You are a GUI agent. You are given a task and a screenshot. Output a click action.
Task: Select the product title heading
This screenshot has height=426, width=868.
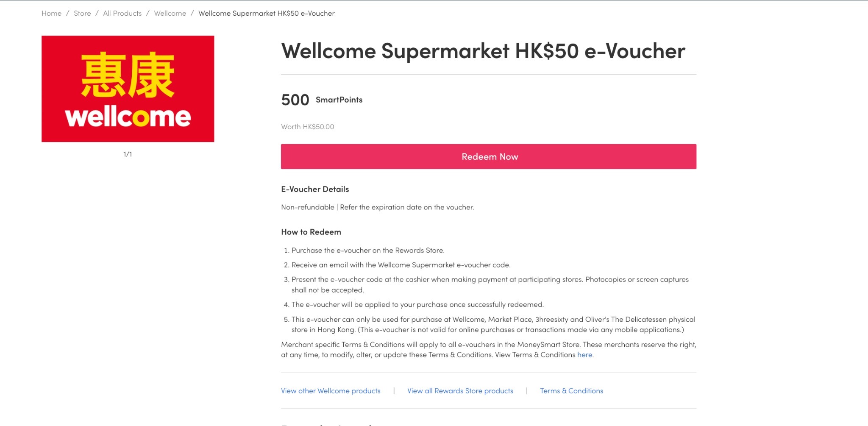pos(483,51)
